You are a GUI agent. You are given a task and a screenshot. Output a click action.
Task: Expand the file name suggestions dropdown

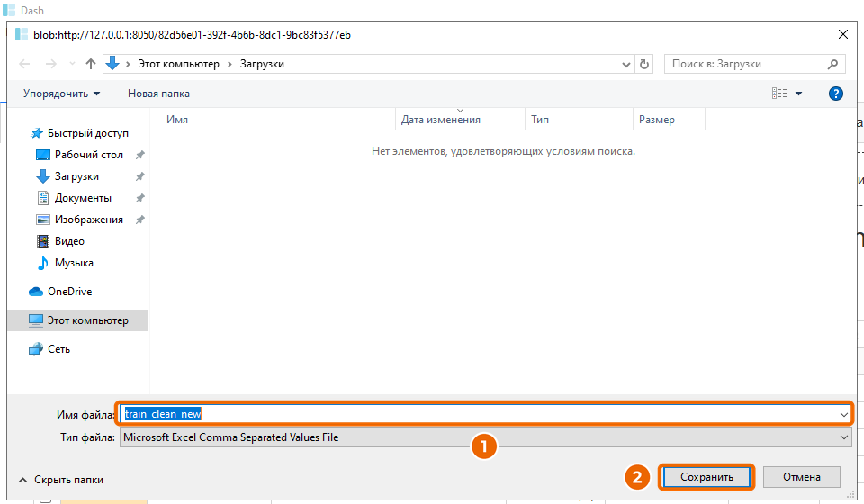(x=843, y=414)
